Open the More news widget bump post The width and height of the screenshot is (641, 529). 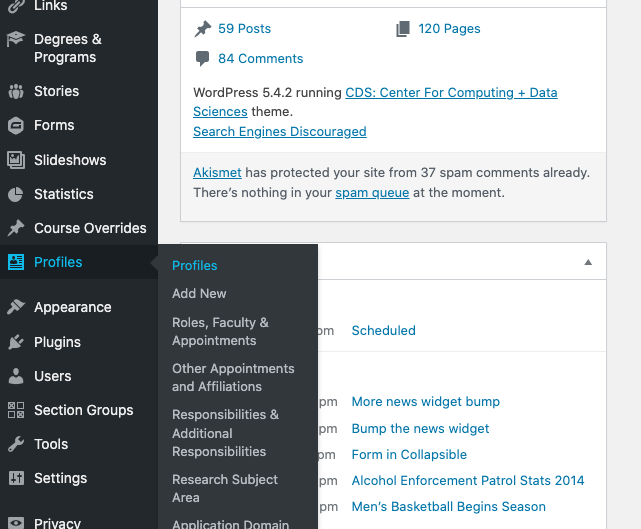(x=426, y=401)
